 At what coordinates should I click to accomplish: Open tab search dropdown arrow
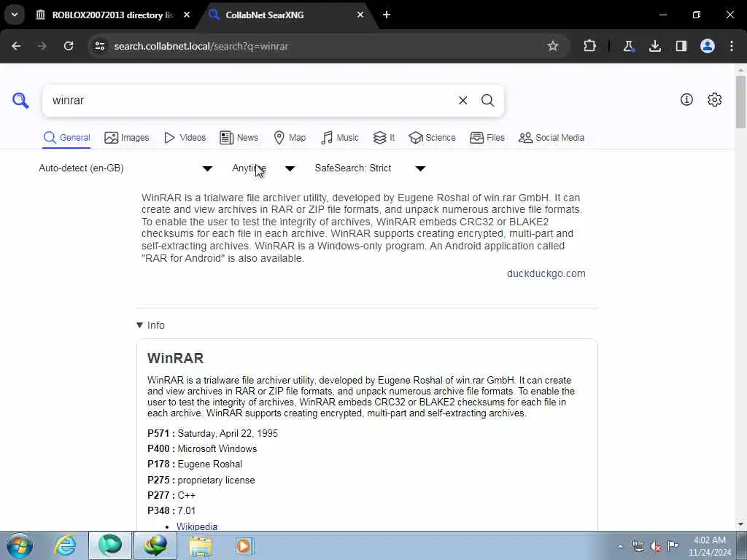tap(15, 15)
